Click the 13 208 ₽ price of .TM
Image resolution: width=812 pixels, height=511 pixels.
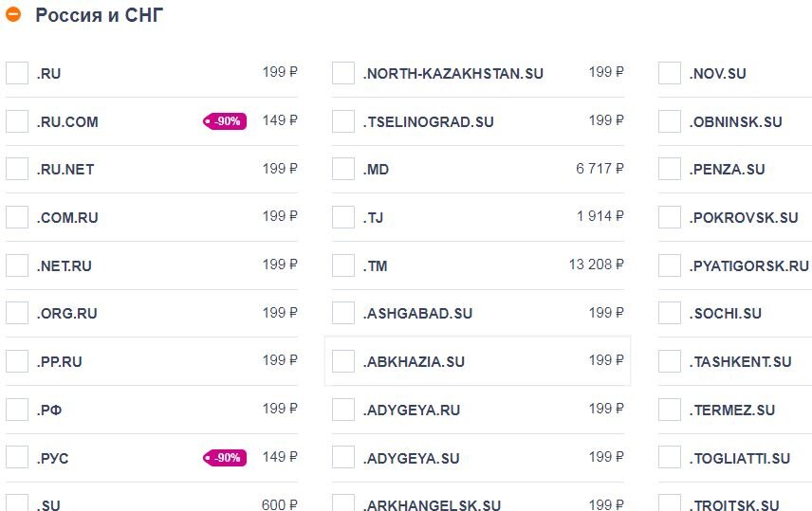[596, 265]
